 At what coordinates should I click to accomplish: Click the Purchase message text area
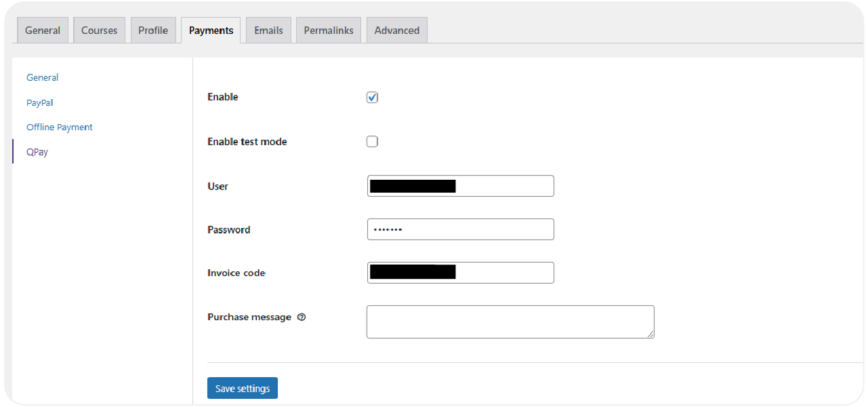tap(510, 322)
